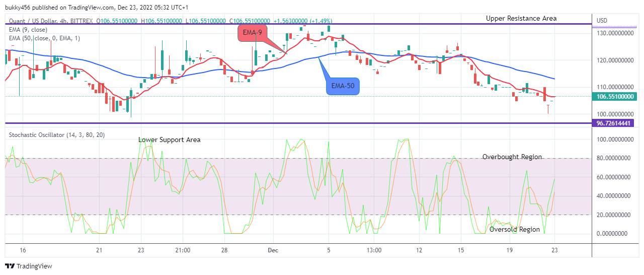
Task: Click the Overbought Region label
Action: [x=512, y=157]
